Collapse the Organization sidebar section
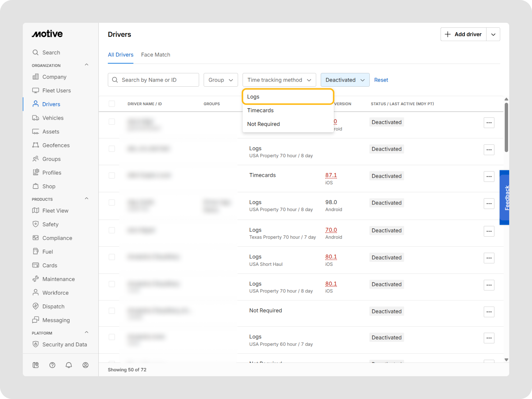 point(87,65)
